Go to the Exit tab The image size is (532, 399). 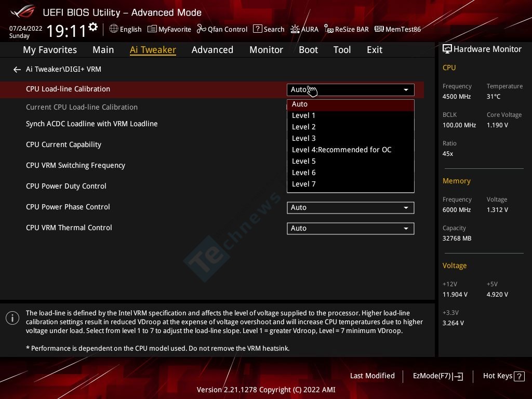pyautogui.click(x=375, y=50)
